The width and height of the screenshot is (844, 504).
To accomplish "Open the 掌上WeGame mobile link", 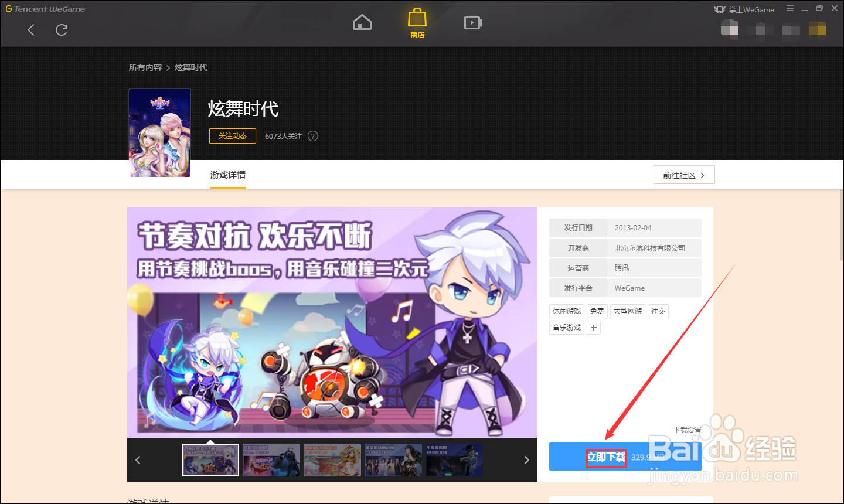I will coord(744,9).
